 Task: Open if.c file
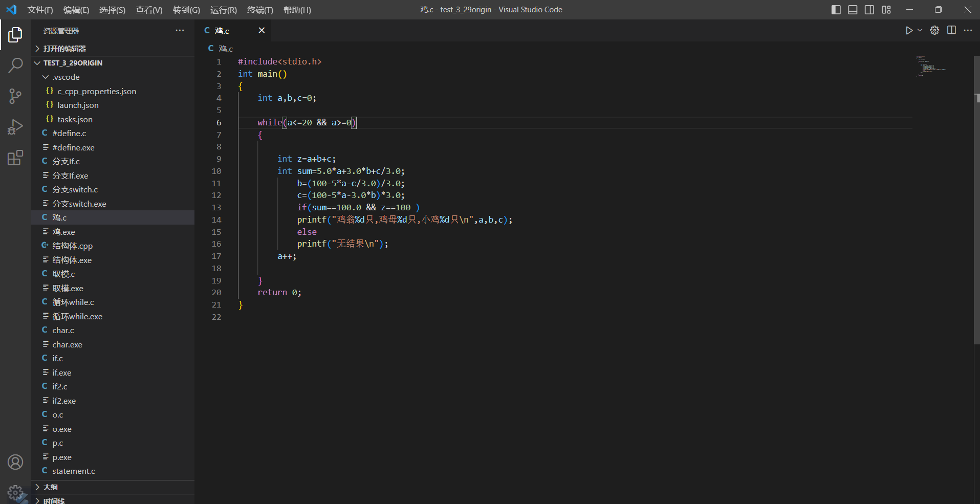pos(113,358)
